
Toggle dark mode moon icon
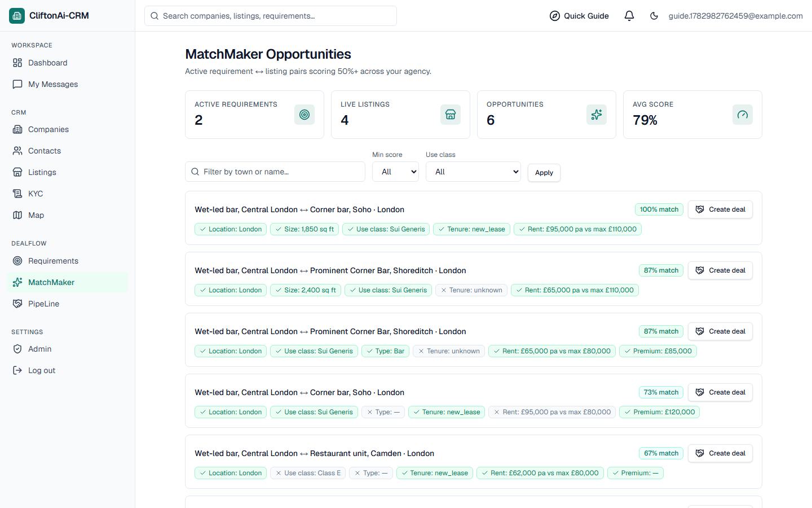(654, 16)
